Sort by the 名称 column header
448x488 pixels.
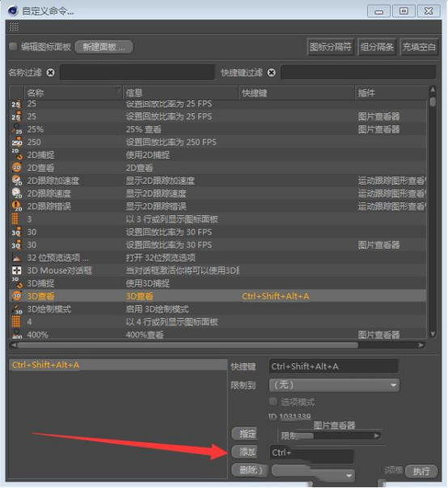pos(74,93)
